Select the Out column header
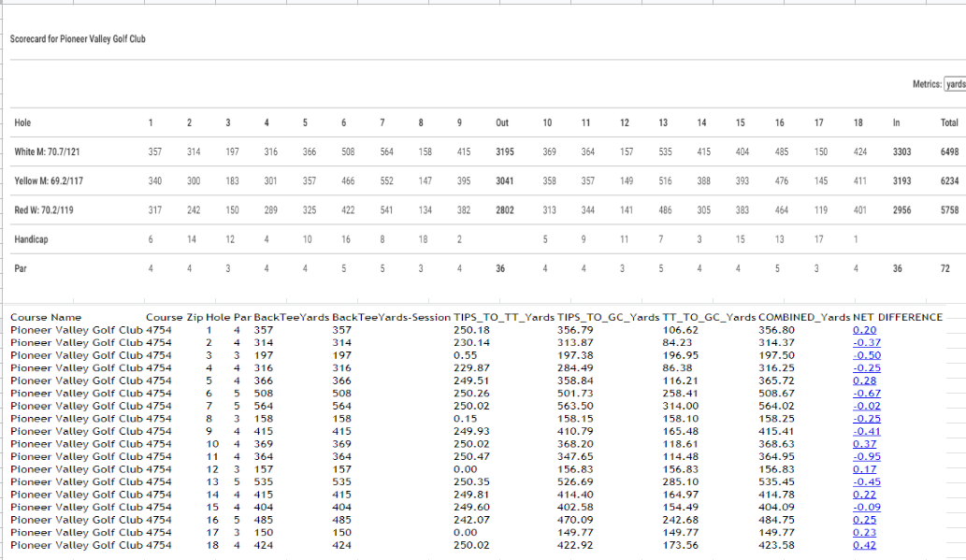966x560 pixels. click(x=502, y=122)
